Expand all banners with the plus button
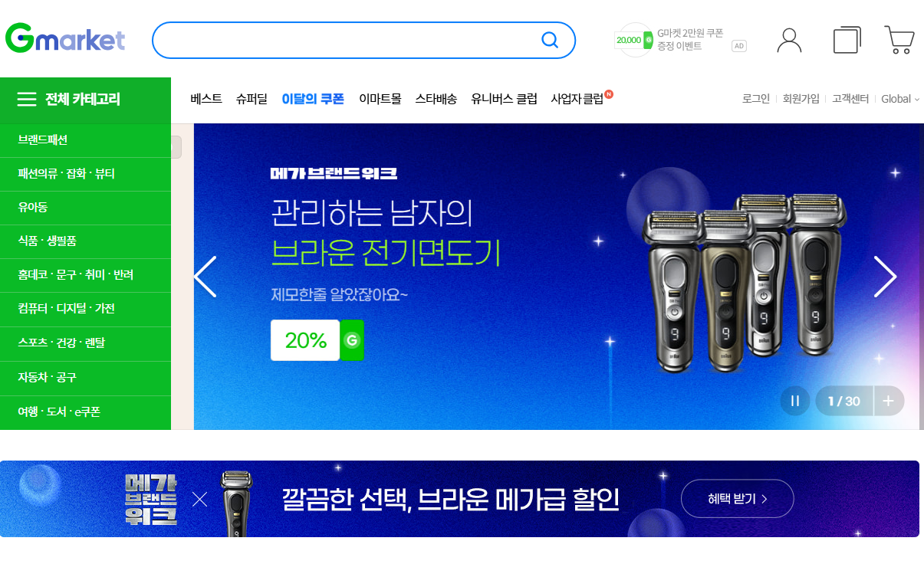The image size is (924, 564). tap(889, 401)
